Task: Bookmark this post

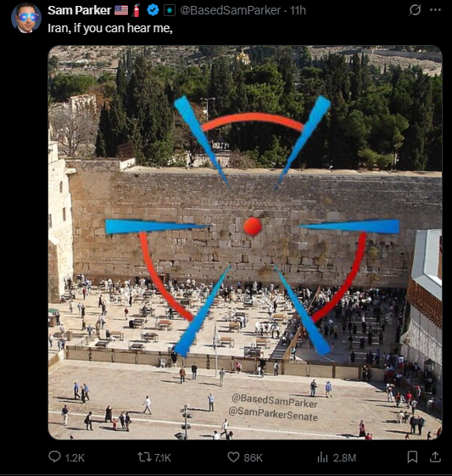Action: [412, 456]
